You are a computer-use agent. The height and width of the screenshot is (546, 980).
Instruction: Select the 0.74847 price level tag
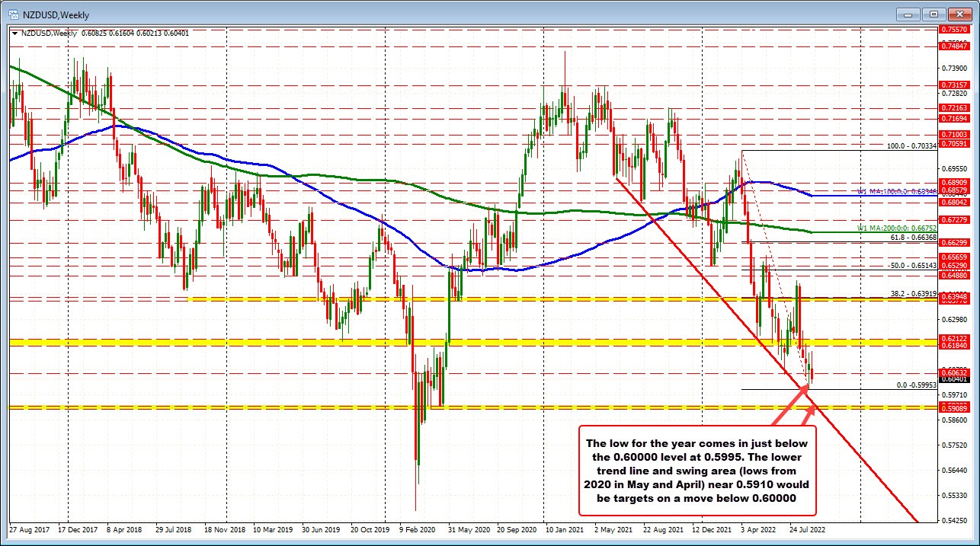pyautogui.click(x=954, y=46)
